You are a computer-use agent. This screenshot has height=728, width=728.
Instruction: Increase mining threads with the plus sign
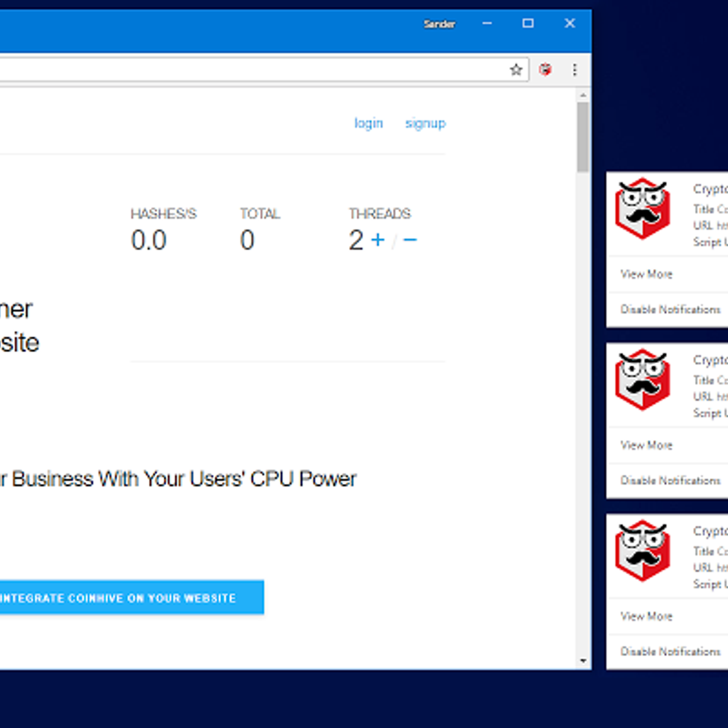point(378,240)
